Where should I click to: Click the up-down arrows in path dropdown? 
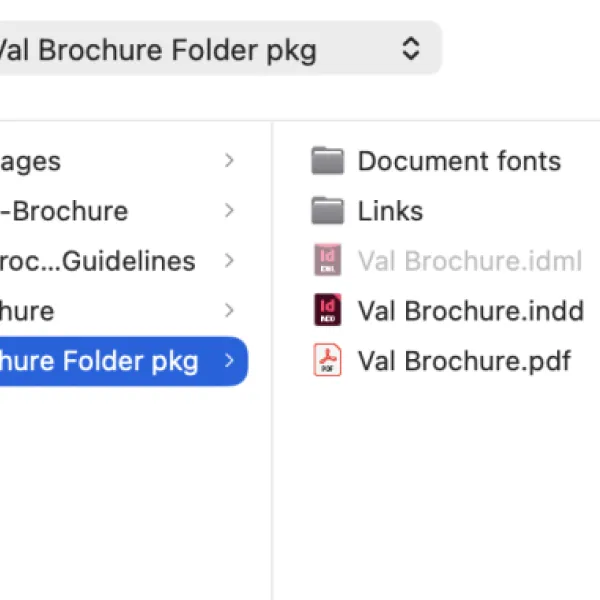point(411,49)
